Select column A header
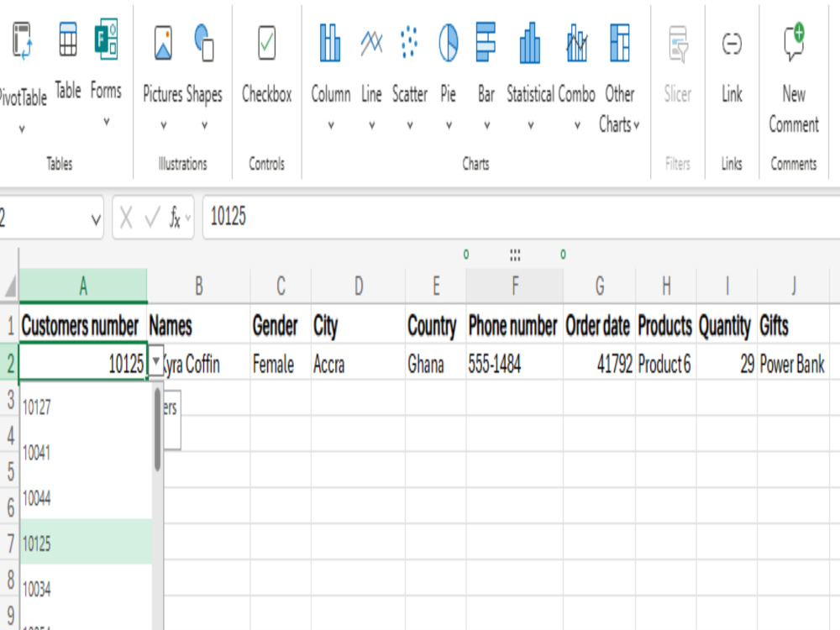The image size is (840, 630). pyautogui.click(x=83, y=286)
